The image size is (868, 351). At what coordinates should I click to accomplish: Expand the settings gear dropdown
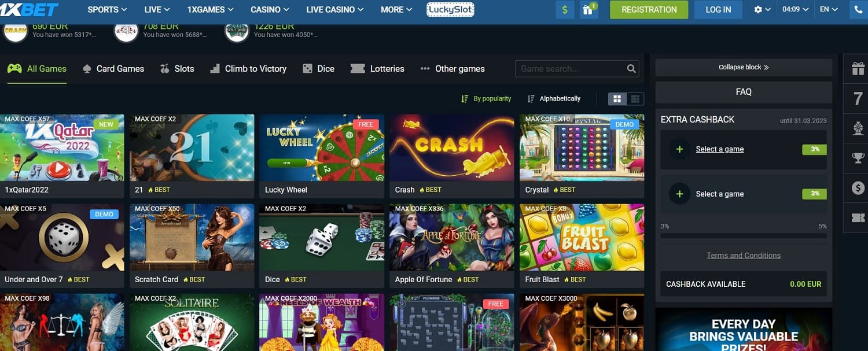pos(763,9)
